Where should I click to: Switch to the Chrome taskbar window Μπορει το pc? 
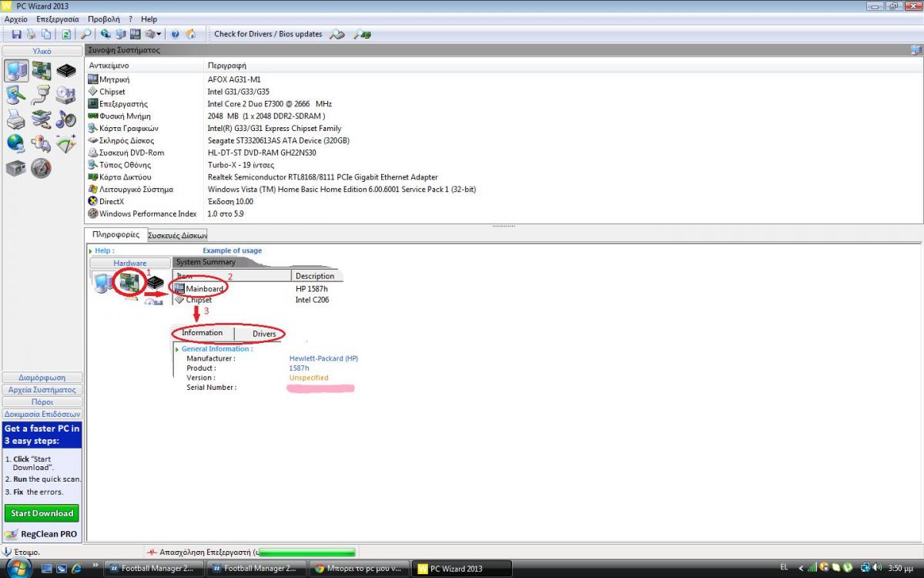(x=359, y=569)
